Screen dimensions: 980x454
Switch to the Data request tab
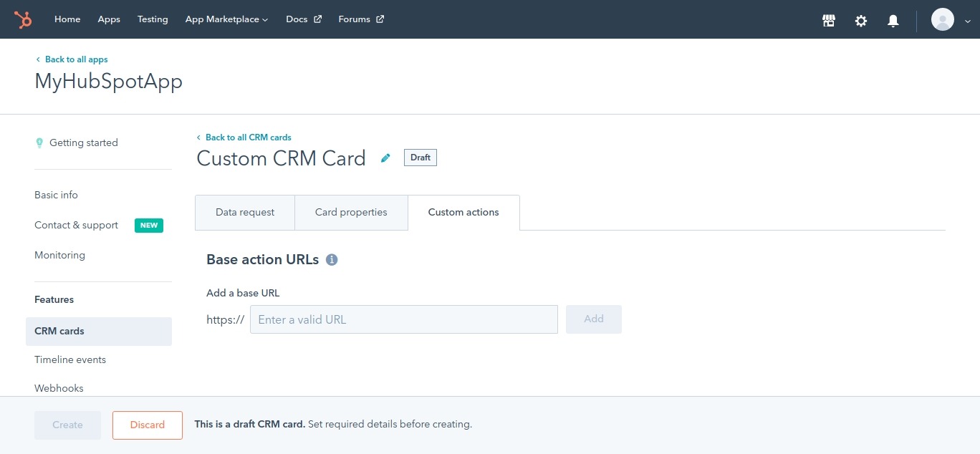pos(245,213)
